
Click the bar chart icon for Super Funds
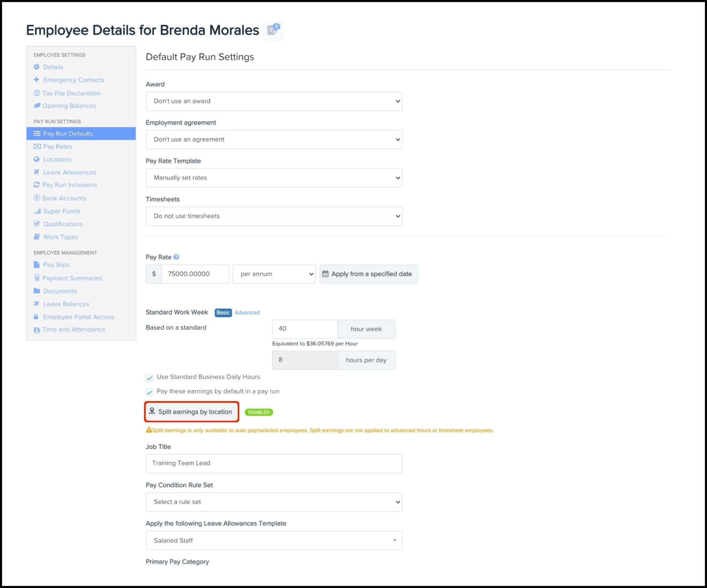click(37, 211)
